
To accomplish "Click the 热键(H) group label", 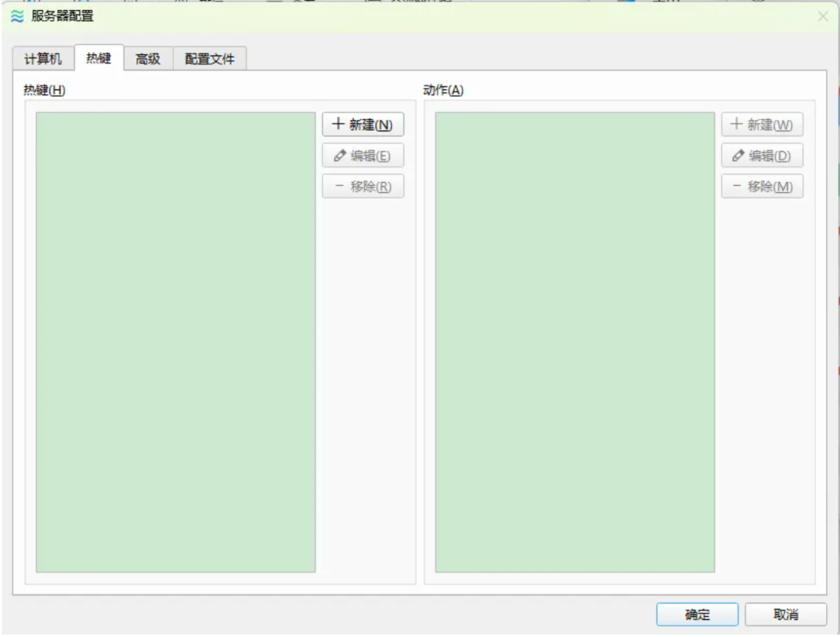I will 44,90.
